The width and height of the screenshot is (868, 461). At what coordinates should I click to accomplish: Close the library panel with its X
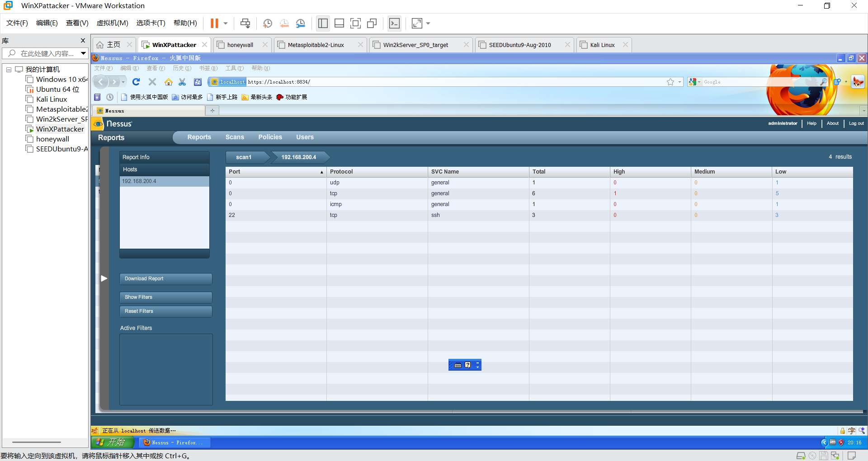coord(83,41)
